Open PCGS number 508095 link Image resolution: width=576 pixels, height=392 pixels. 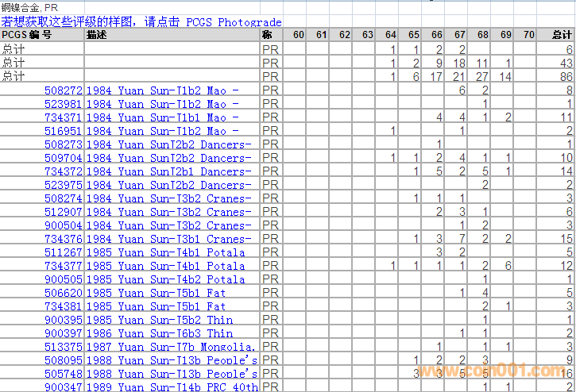point(64,360)
